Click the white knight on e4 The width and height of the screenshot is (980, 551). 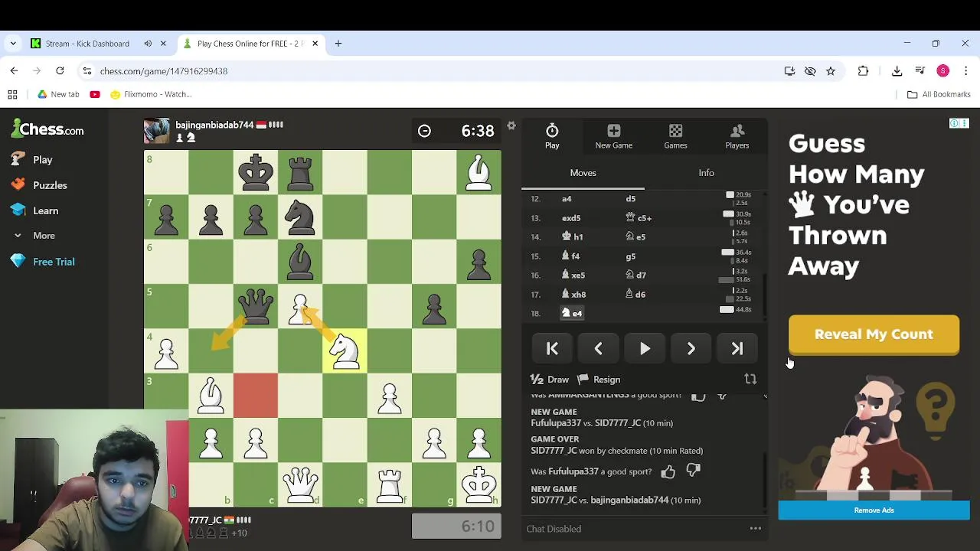click(345, 350)
